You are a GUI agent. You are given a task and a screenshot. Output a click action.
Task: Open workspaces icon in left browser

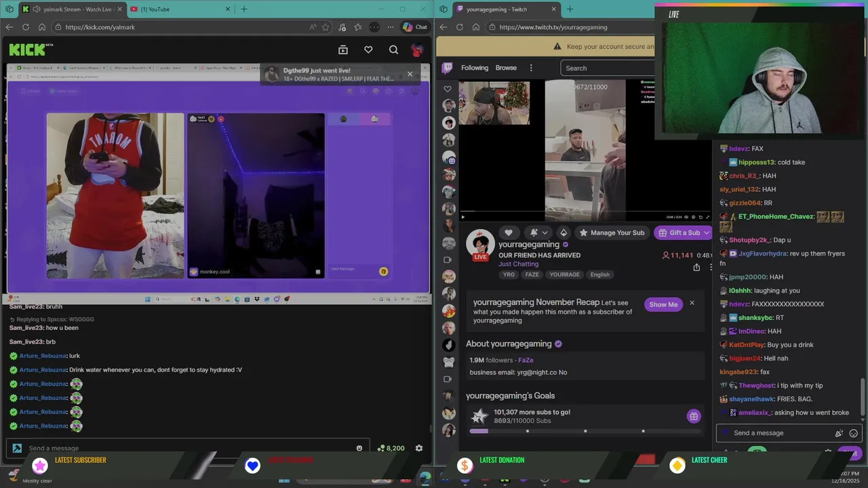click(x=9, y=9)
